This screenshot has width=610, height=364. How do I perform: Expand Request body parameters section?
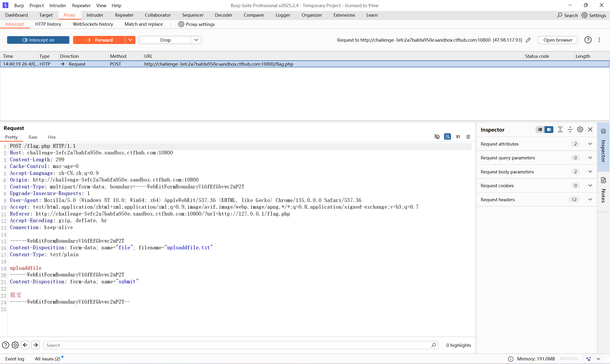[590, 172]
